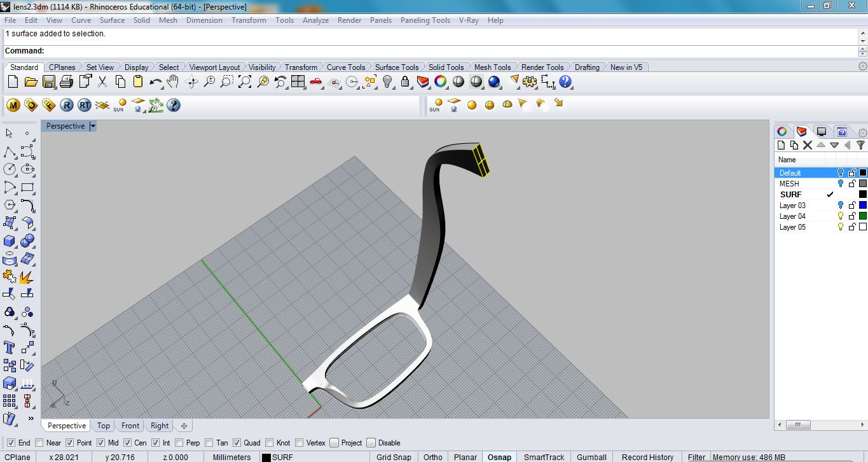
Task: Click the blue Render sphere icon
Action: point(494,81)
